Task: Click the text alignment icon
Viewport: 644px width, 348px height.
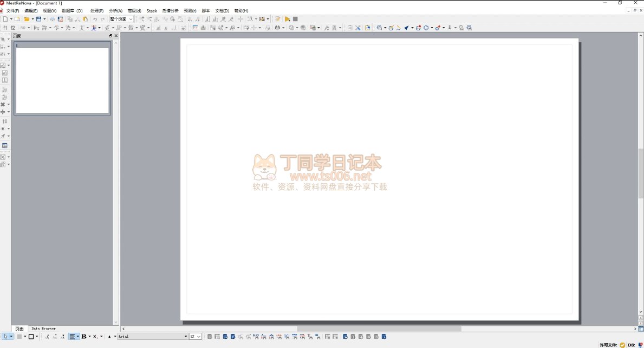Action: [72, 337]
